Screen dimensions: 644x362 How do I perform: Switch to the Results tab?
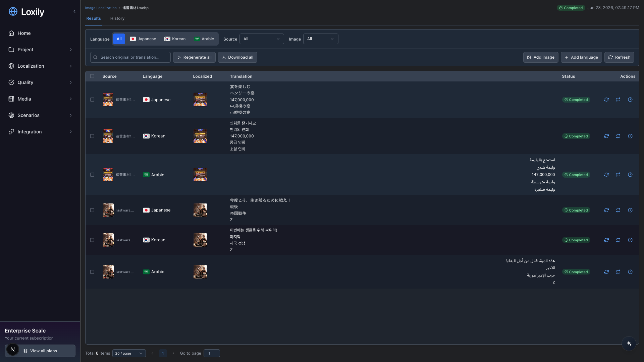point(94,18)
